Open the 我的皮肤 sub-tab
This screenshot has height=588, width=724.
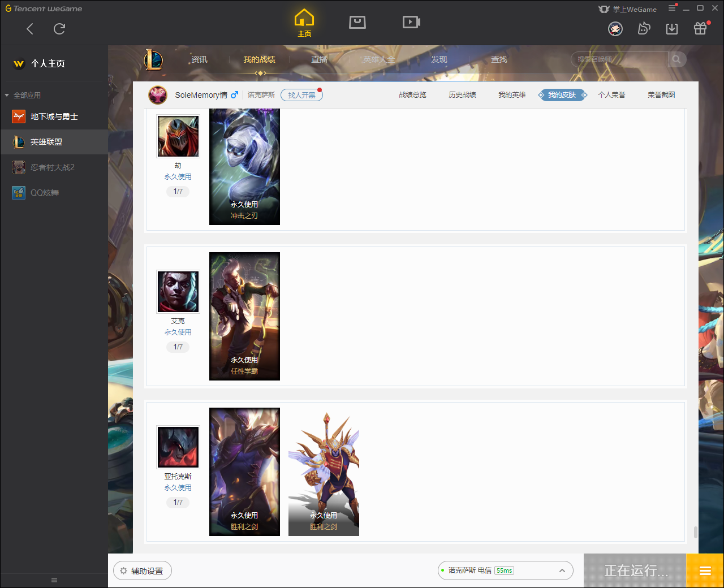click(562, 95)
